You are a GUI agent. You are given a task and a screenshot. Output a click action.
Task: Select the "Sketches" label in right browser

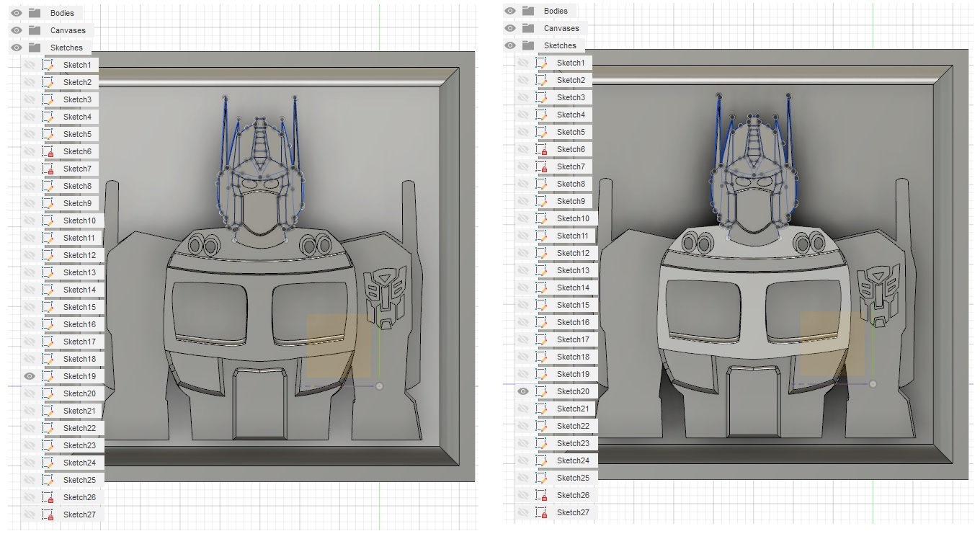[560, 45]
